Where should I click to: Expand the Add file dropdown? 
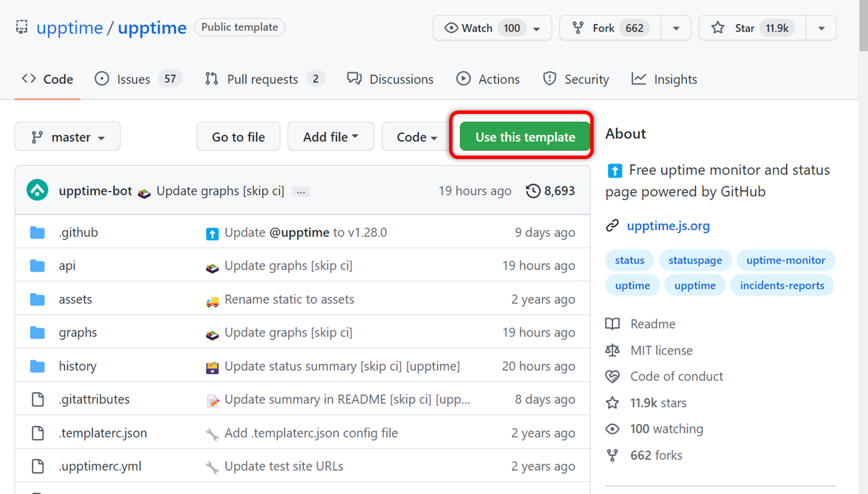(331, 137)
